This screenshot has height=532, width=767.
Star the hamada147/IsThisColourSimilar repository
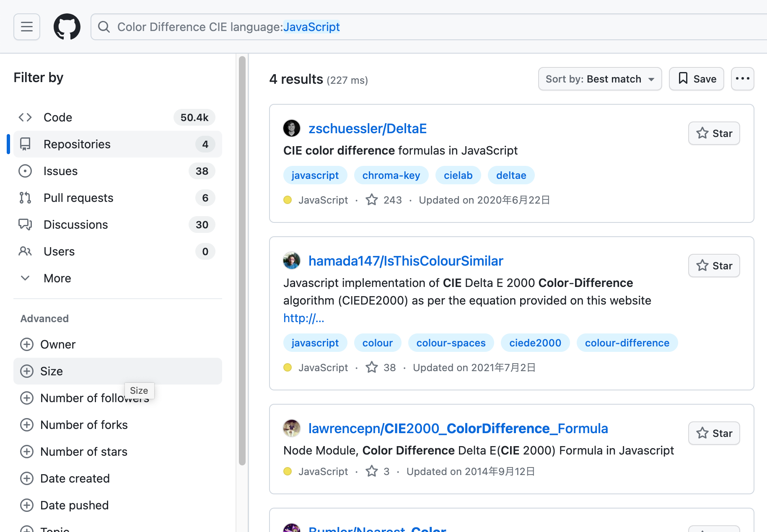coord(714,266)
